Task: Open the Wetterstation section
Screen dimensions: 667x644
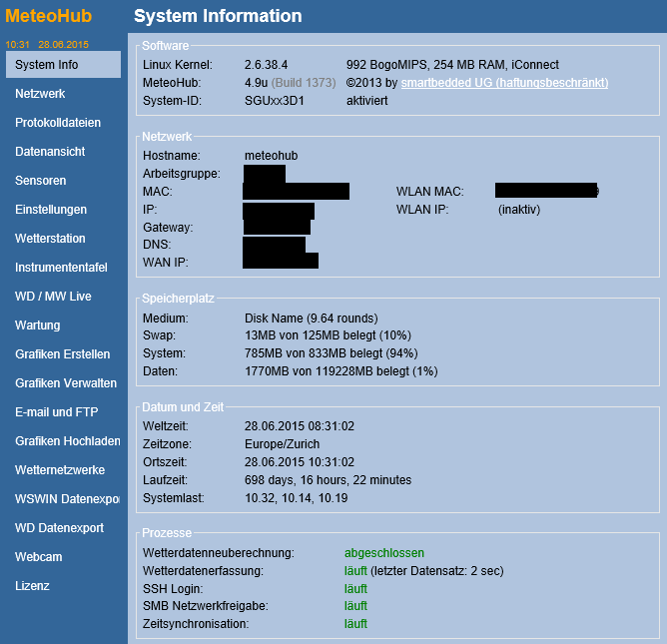Action: (x=50, y=239)
